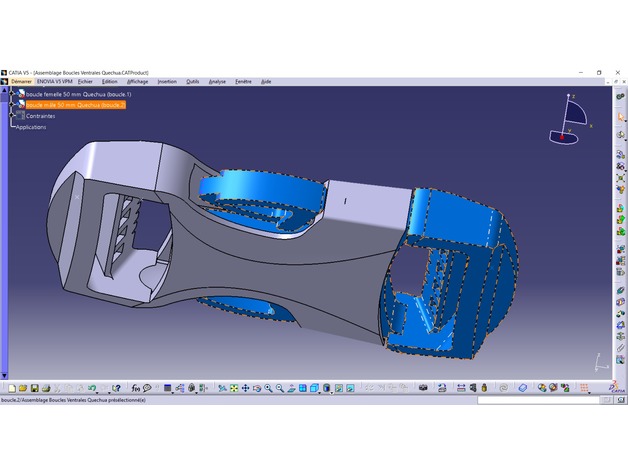
Task: Click the Print icon in the toolbar
Action: coord(46,388)
